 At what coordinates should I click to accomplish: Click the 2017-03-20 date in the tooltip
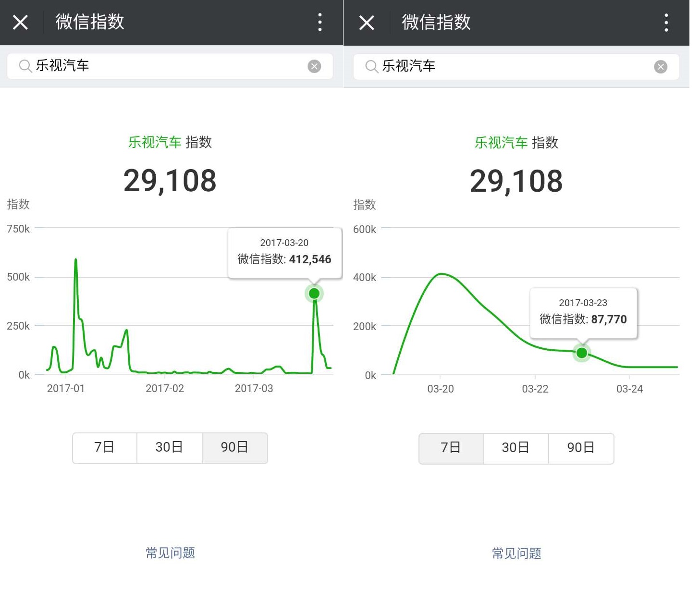coord(284,243)
